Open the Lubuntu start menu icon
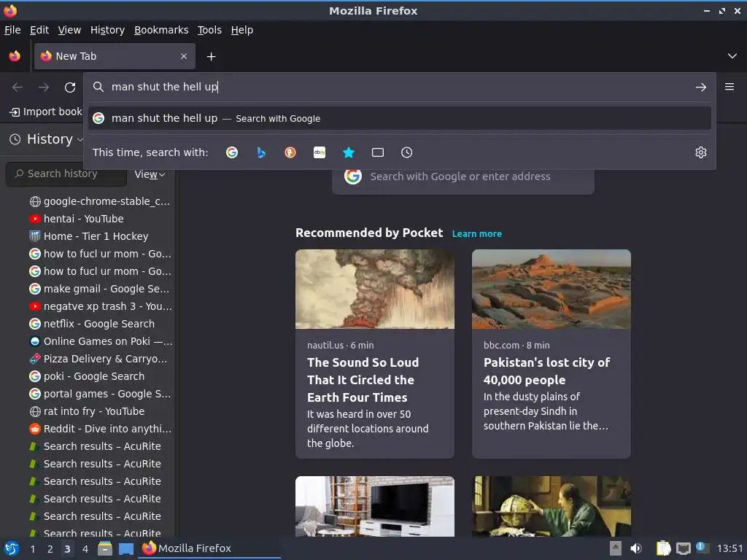 (x=12, y=548)
